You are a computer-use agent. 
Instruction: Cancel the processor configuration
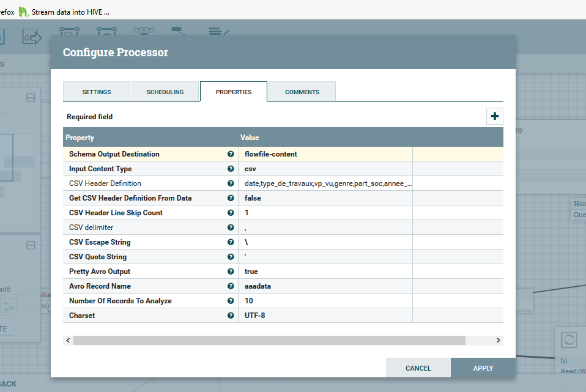(418, 368)
